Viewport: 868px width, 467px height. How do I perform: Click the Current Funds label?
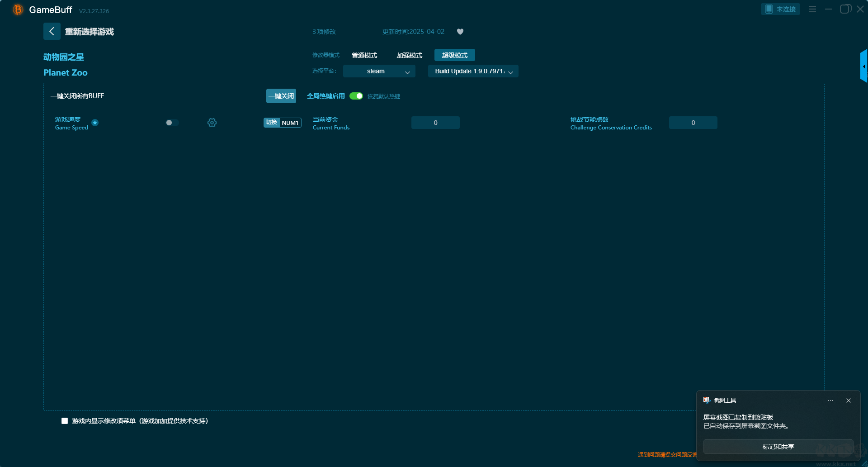(x=331, y=123)
